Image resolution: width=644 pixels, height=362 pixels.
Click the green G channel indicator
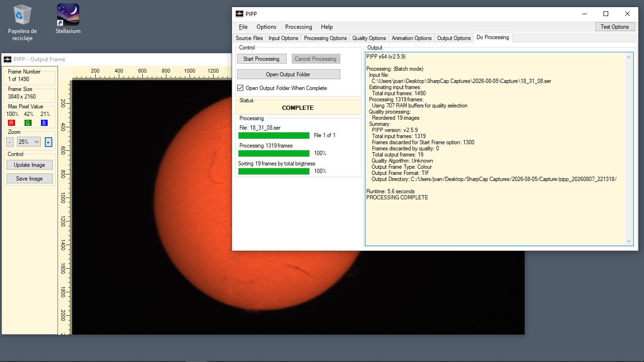28,123
